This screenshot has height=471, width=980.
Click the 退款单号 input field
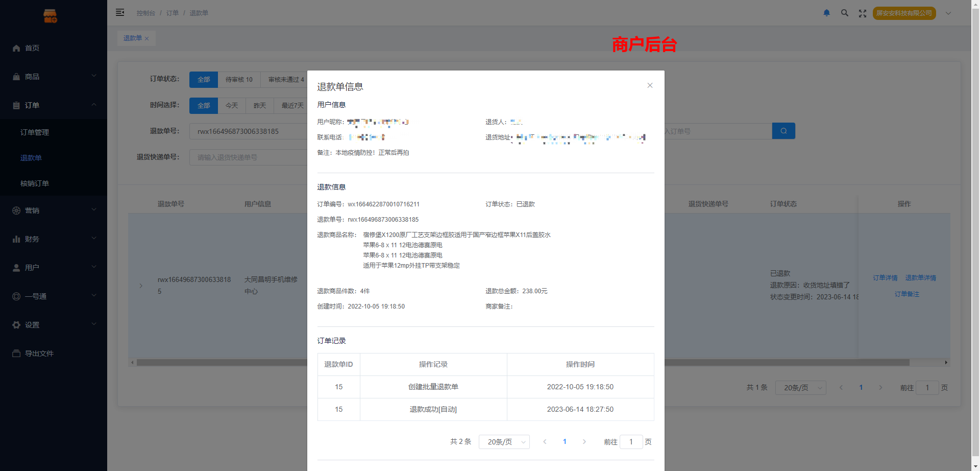click(x=249, y=131)
